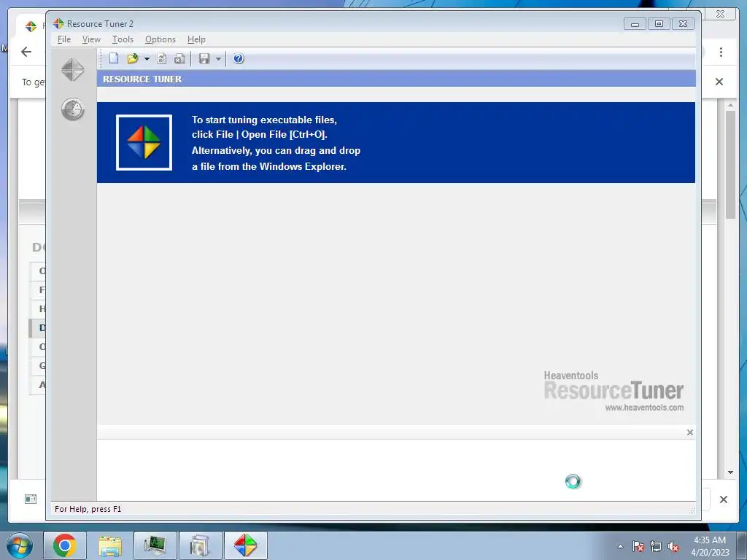Click the Open File folder icon
The width and height of the screenshot is (747, 560).
[133, 58]
